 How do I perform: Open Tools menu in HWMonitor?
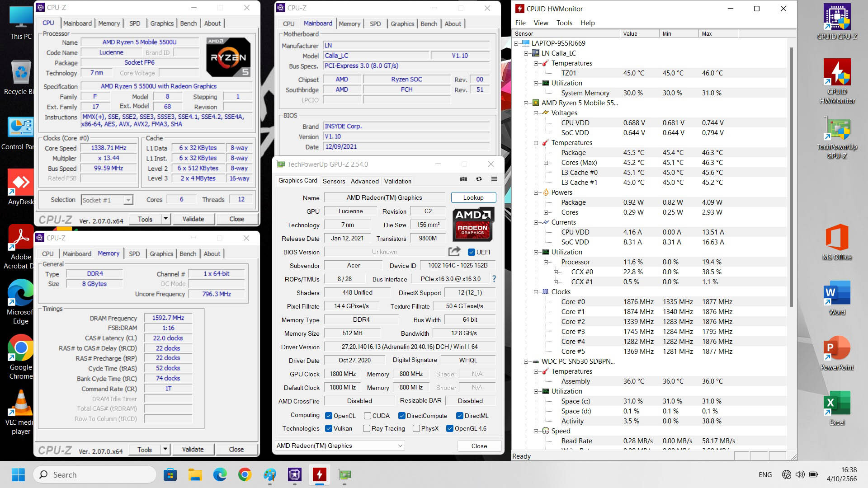pyautogui.click(x=564, y=23)
